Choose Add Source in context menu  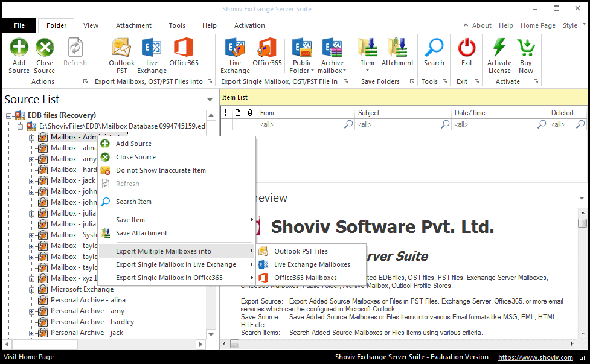177,144
